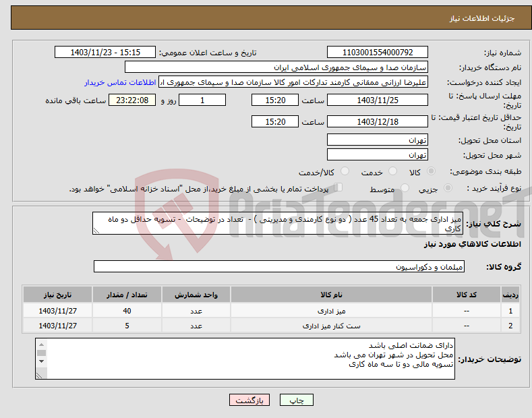The image size is (532, 418).
Task: Click the نام کالا column header
Action: point(331,295)
